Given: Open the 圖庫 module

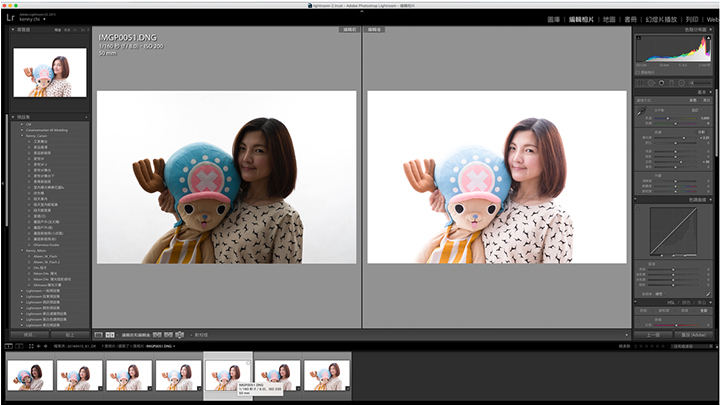Looking at the screenshot, I should pyautogui.click(x=553, y=19).
